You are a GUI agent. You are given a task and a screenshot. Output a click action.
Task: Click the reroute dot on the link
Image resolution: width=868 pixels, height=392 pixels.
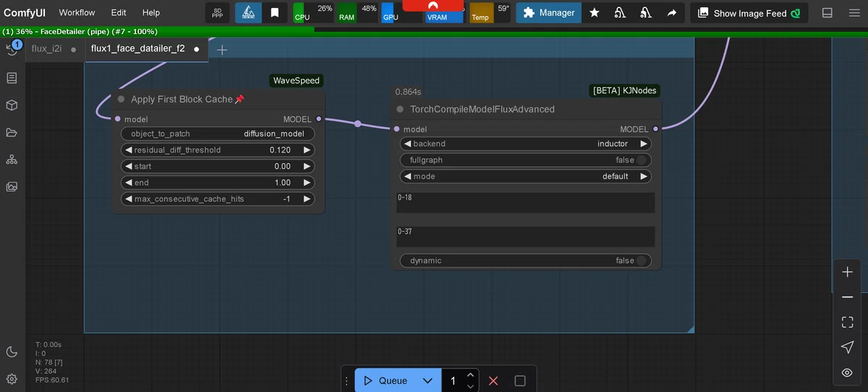[x=357, y=124]
